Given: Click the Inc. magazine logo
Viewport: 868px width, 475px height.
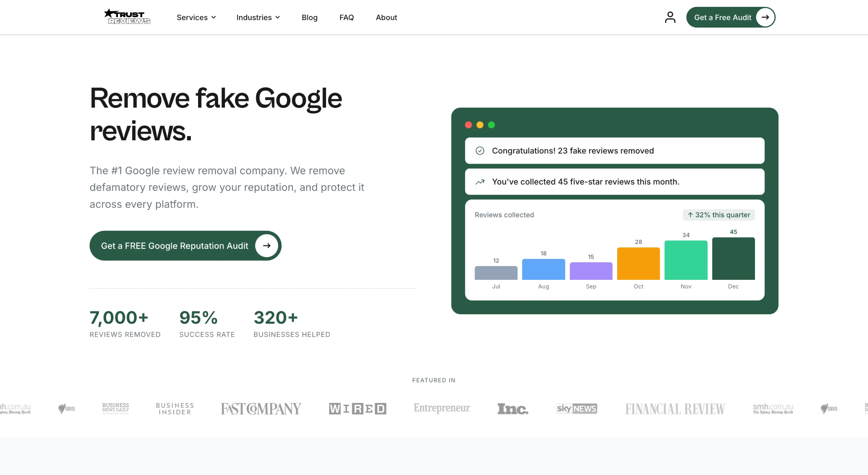Looking at the screenshot, I should pyautogui.click(x=512, y=409).
